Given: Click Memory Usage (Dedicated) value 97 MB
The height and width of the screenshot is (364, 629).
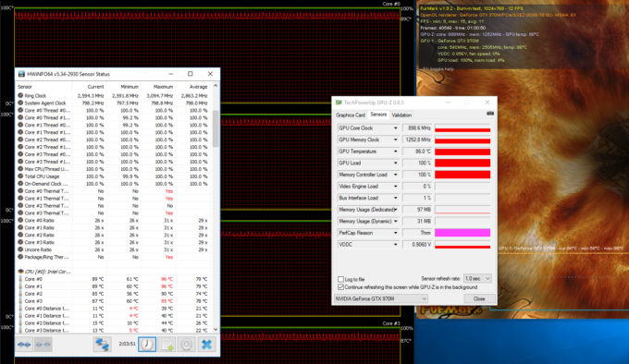Looking at the screenshot, I should 417,210.
